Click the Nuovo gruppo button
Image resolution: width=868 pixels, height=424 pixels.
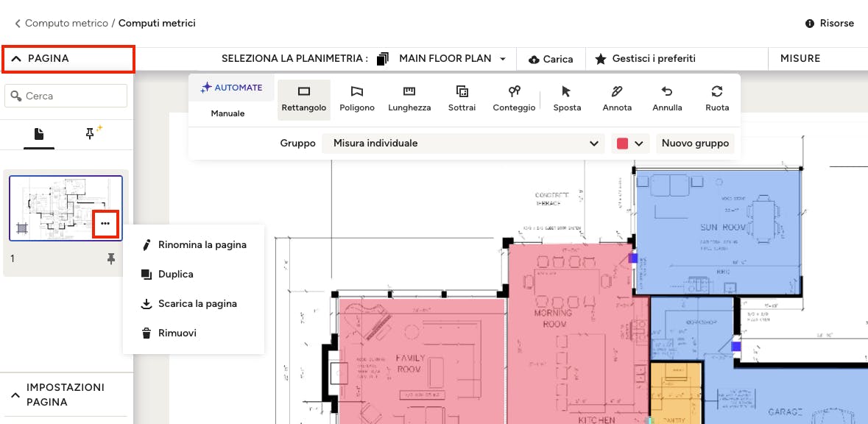tap(695, 144)
